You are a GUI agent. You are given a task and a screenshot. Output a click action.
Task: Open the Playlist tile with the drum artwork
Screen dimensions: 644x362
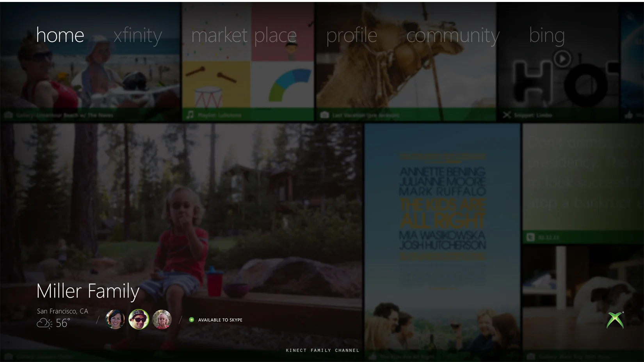pos(248,62)
